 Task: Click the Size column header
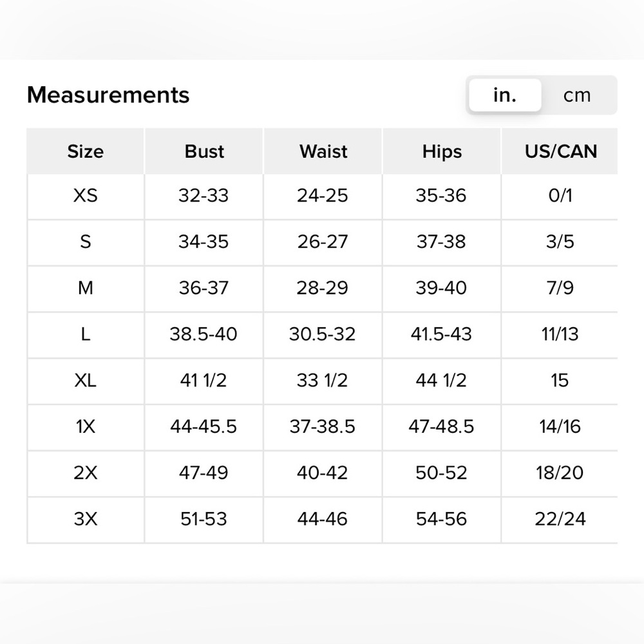point(86,151)
